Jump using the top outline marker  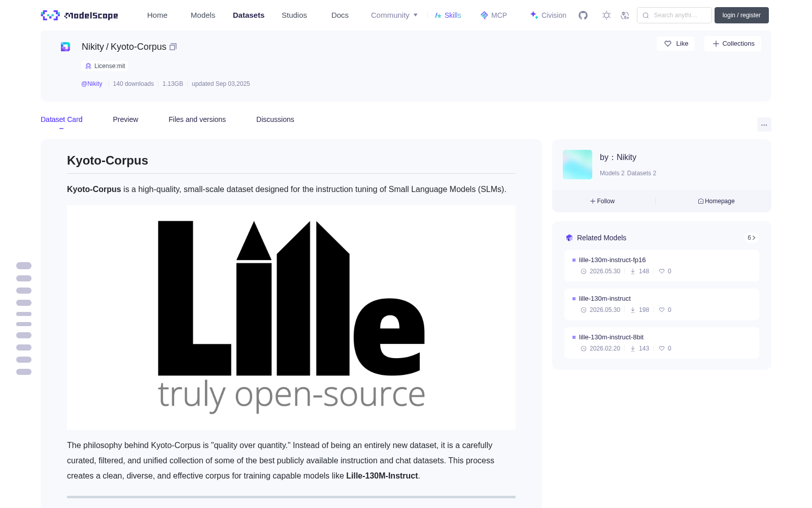click(24, 266)
